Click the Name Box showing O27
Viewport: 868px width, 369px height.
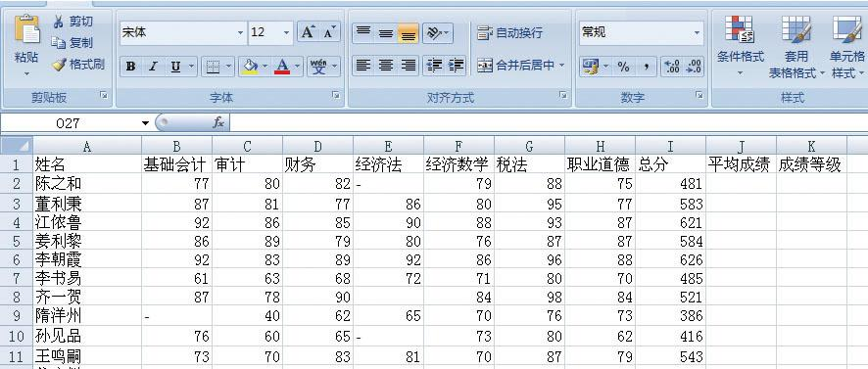pos(71,123)
